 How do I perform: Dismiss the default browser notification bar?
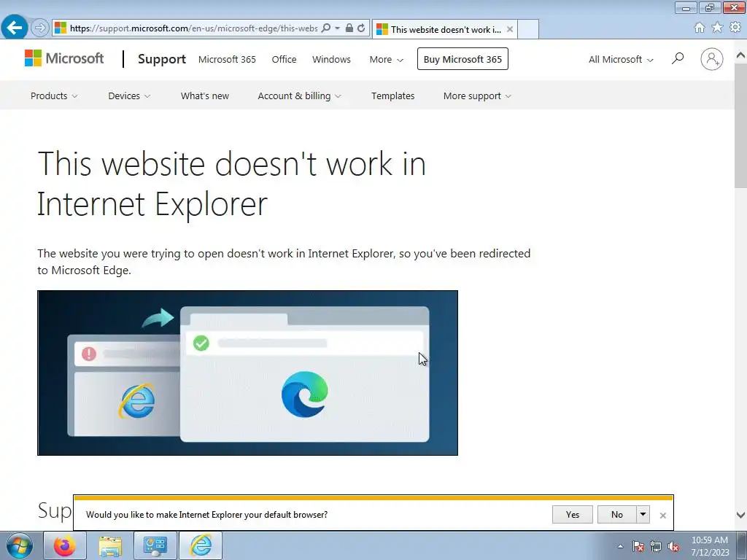[x=662, y=516]
